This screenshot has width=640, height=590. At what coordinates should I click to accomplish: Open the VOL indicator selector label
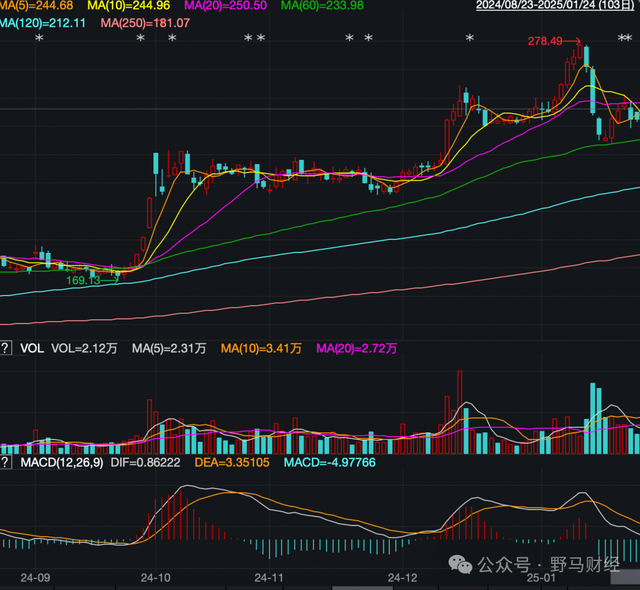pyautogui.click(x=33, y=349)
